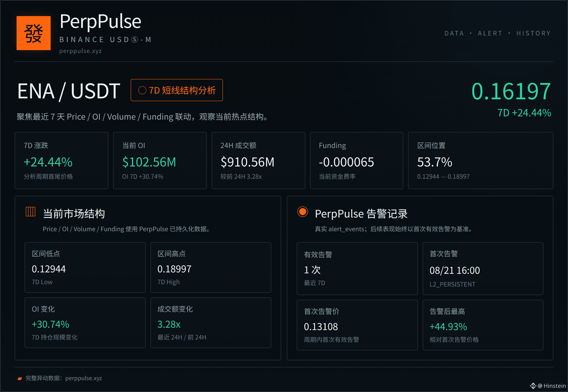Open the perppulse.xyz link under BINANCE USDⓈ-M
Screen dimensions: 568x392
80,51
